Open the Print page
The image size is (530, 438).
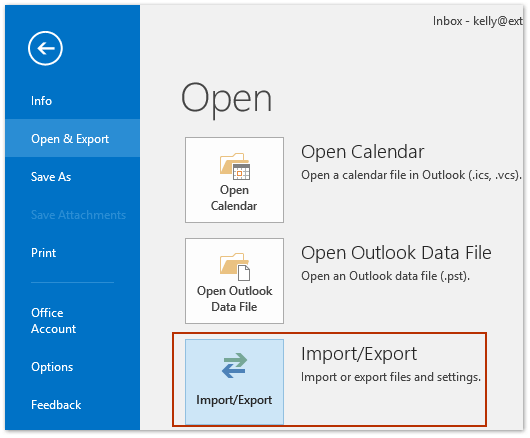tap(72, 253)
